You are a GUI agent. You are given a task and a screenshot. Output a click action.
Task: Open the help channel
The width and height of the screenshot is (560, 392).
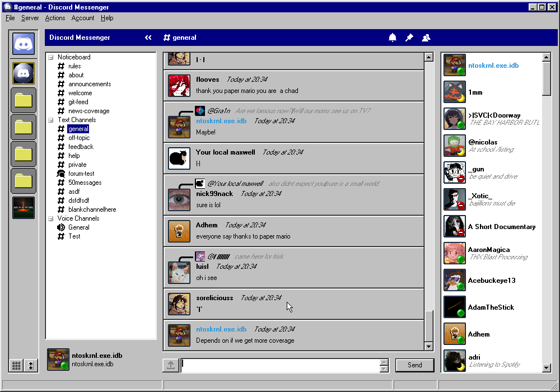pos(74,156)
